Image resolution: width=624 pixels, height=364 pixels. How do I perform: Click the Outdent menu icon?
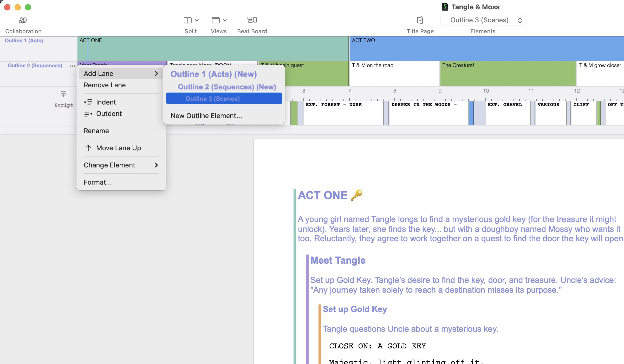click(88, 114)
